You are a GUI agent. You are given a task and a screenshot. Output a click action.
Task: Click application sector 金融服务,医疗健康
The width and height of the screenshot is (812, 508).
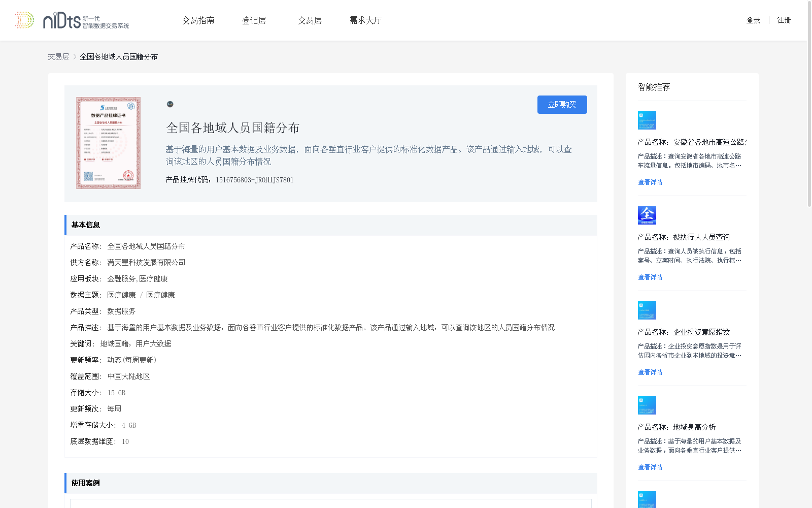[138, 279]
